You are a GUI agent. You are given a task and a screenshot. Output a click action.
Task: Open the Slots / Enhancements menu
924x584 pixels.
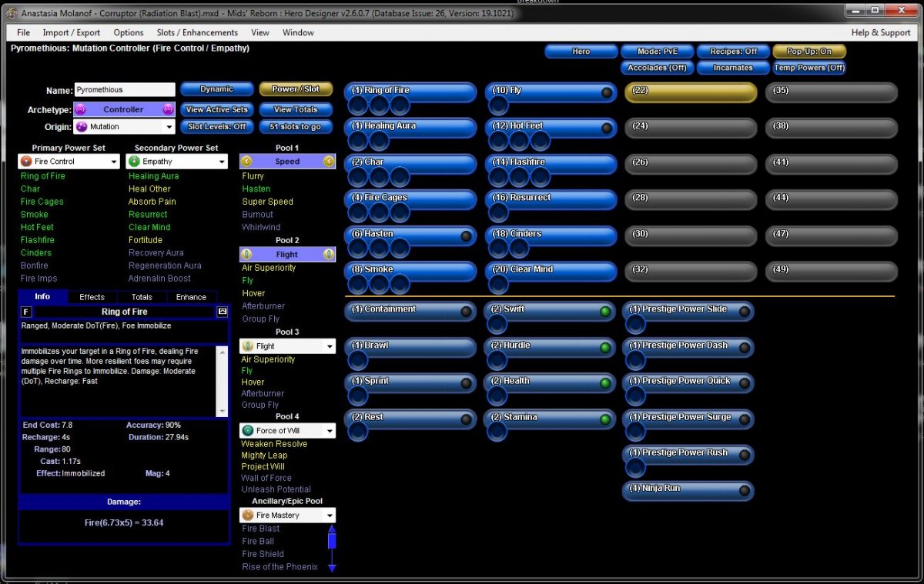pyautogui.click(x=197, y=32)
